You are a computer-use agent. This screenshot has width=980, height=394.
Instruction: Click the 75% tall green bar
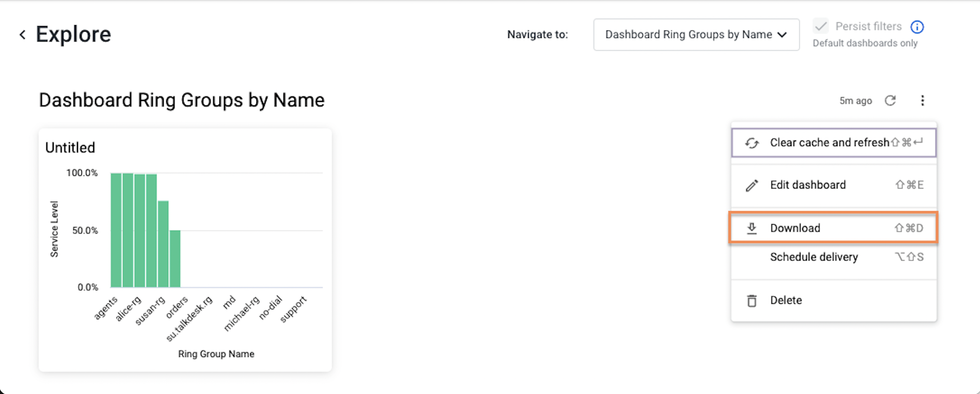(x=163, y=244)
